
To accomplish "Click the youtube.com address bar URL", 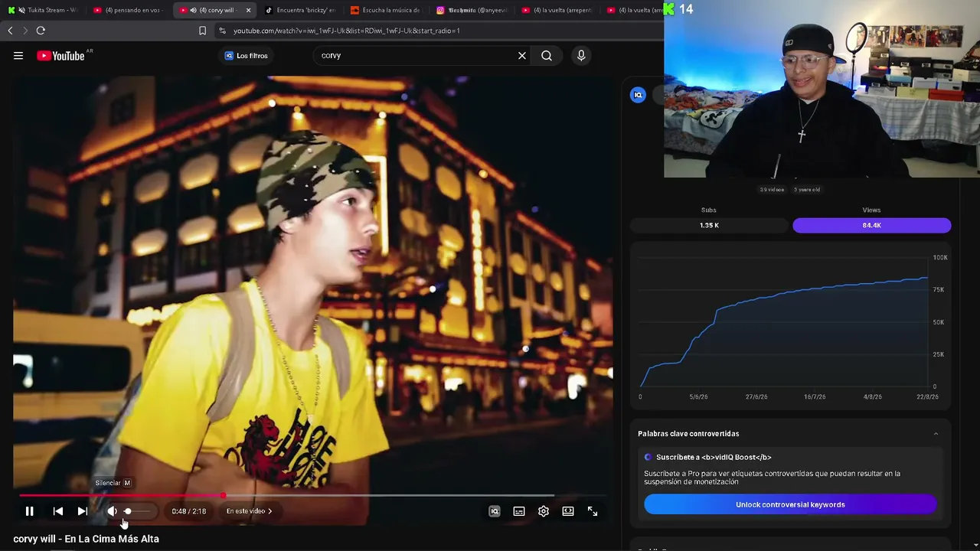I will pos(346,31).
